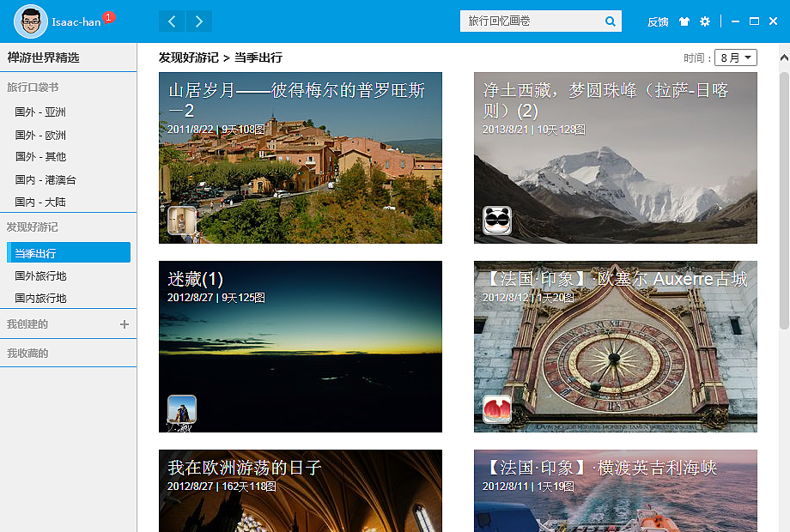Click the 时间 label
790x532 pixels.
coord(696,57)
